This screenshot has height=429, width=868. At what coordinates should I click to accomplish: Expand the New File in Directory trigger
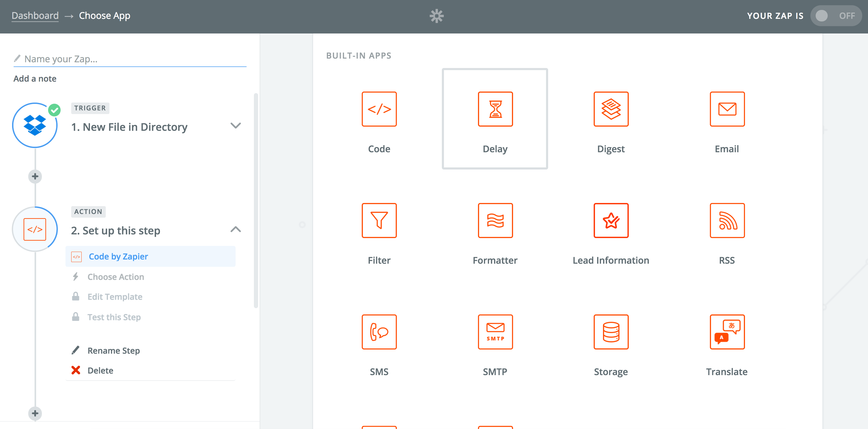[x=236, y=126]
